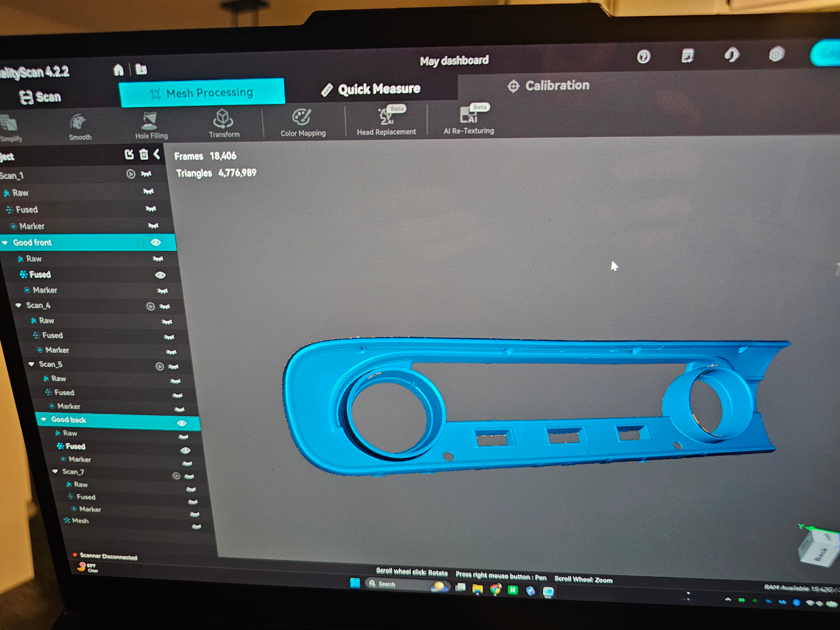
Task: Show the Raw item under Good front
Action: pos(158,259)
